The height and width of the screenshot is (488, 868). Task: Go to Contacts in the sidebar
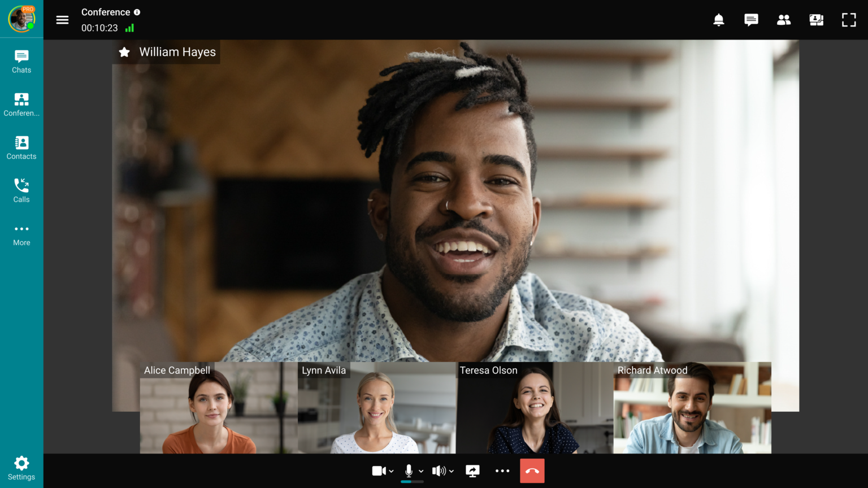(21, 148)
